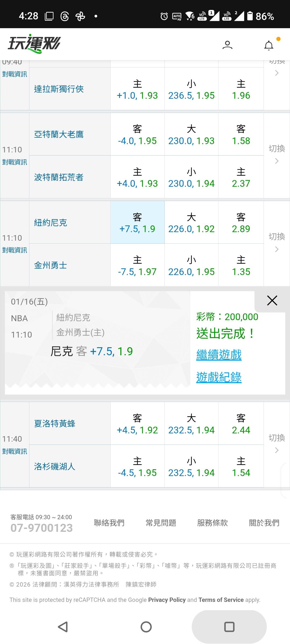Open the user account profile icon
Image resolution: width=290 pixels, height=644 pixels.
point(227,45)
